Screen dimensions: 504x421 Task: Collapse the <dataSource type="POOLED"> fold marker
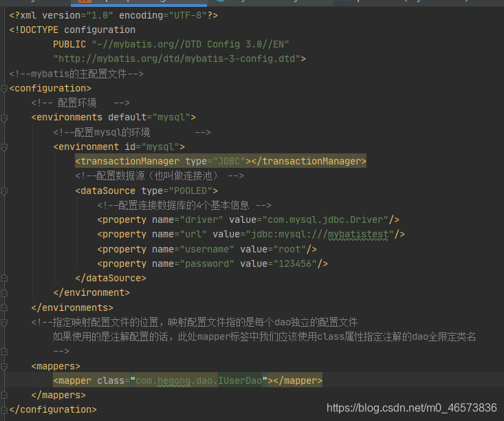click(x=4, y=191)
